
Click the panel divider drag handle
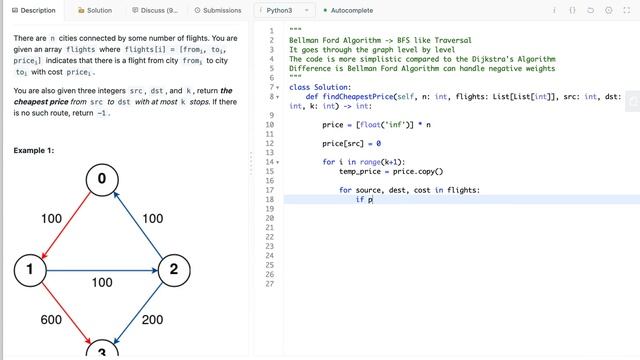(x=251, y=163)
